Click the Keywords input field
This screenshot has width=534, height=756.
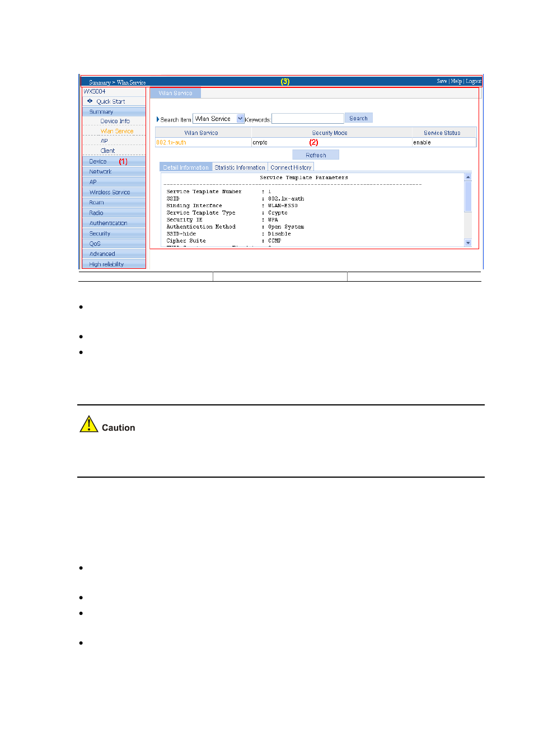(x=307, y=119)
